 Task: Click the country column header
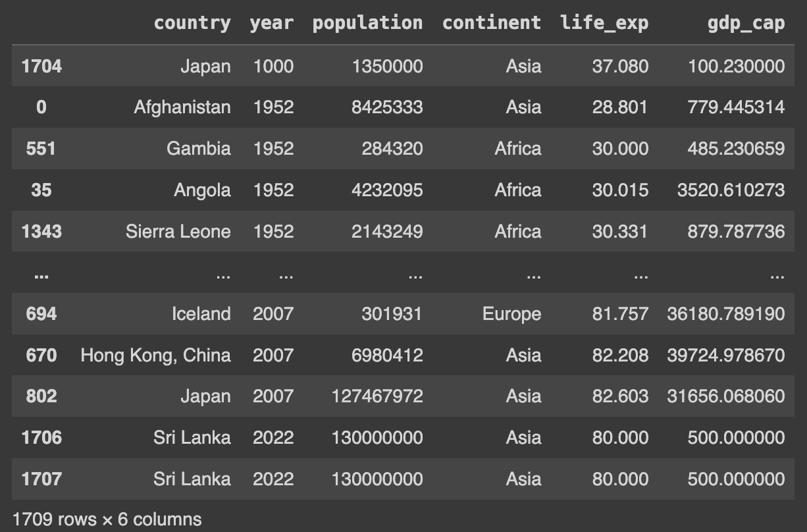point(192,23)
